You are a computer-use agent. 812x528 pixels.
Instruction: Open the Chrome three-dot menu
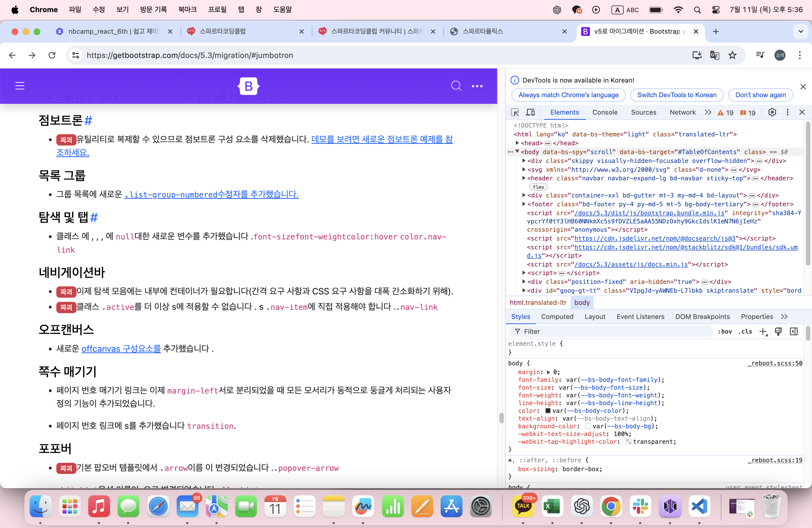800,55
